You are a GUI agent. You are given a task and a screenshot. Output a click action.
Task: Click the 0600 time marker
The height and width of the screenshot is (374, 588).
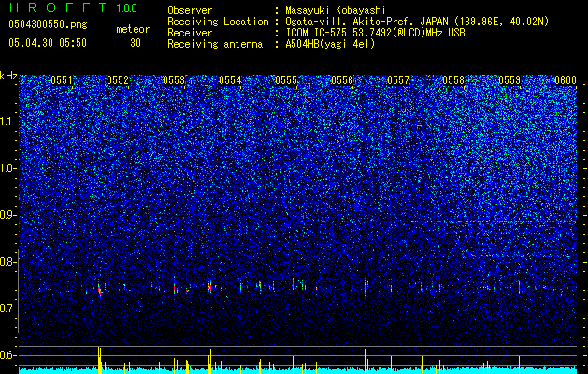566,80
